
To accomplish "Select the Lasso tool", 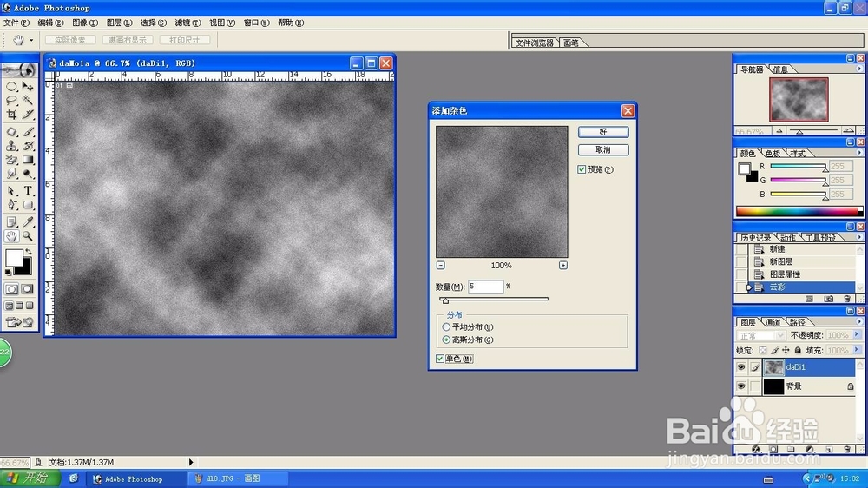I will point(11,101).
